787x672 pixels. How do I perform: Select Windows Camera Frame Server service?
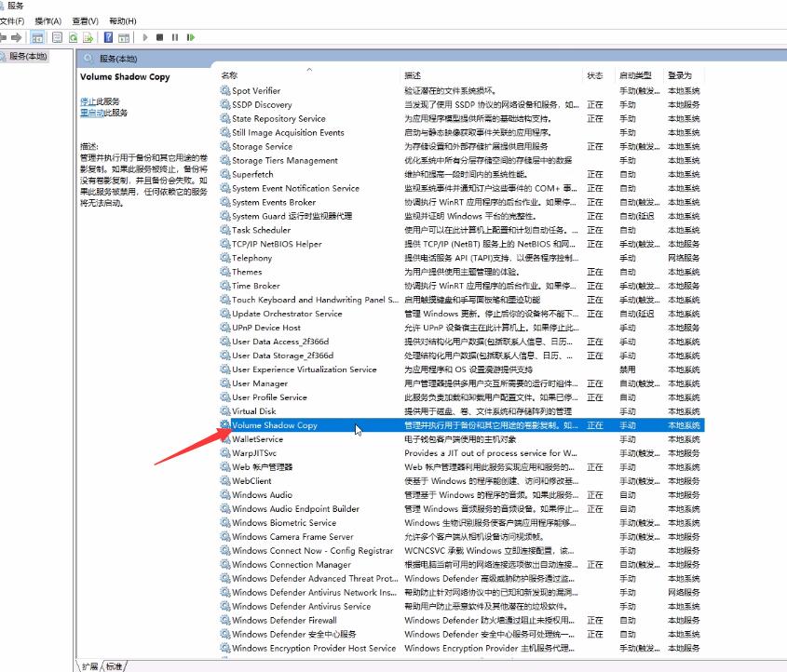coord(462,537)
